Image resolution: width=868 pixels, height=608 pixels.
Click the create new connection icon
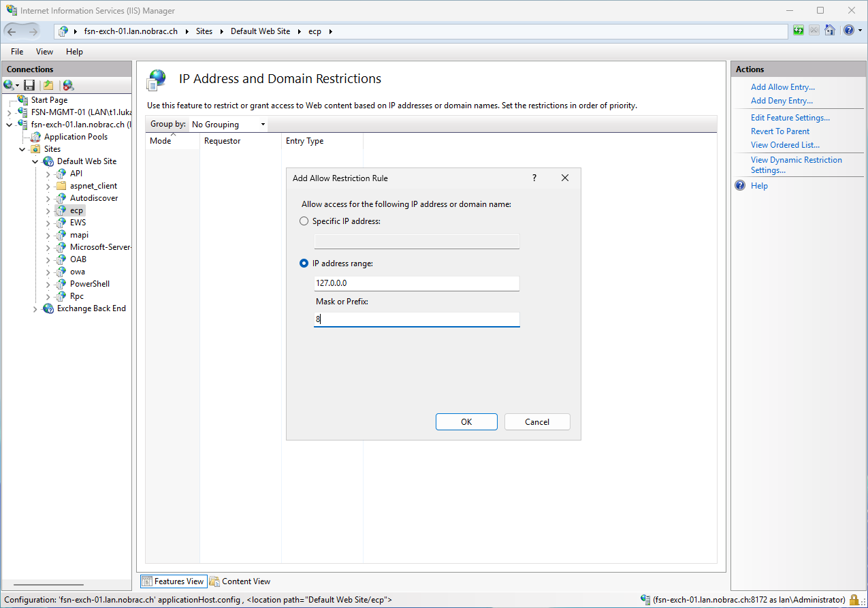9,85
